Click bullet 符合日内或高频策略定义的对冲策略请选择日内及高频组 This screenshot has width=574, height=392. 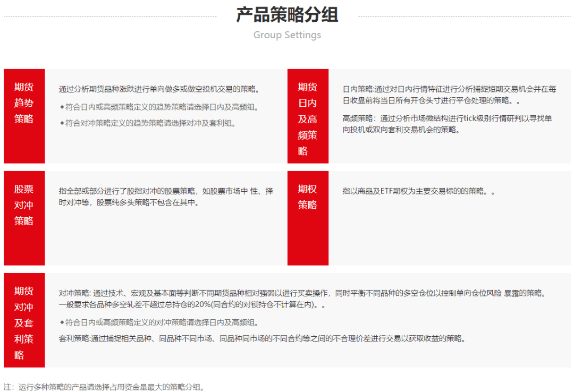(159, 322)
